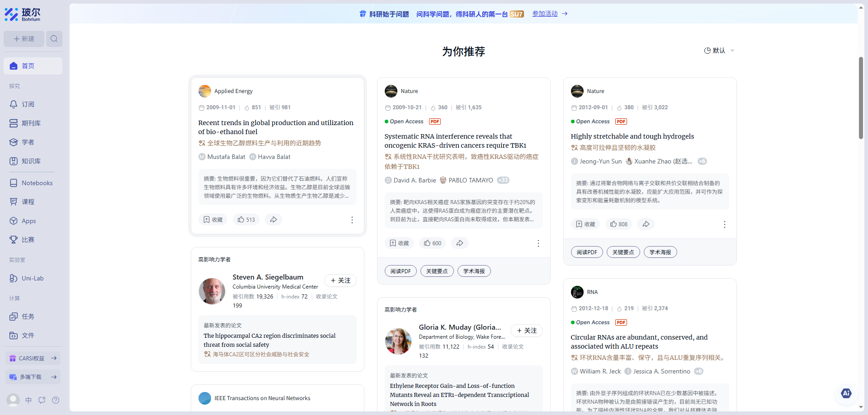Screen dimensions: 868x415
Task: Open the floating AI assistant icon
Action: tap(846, 393)
